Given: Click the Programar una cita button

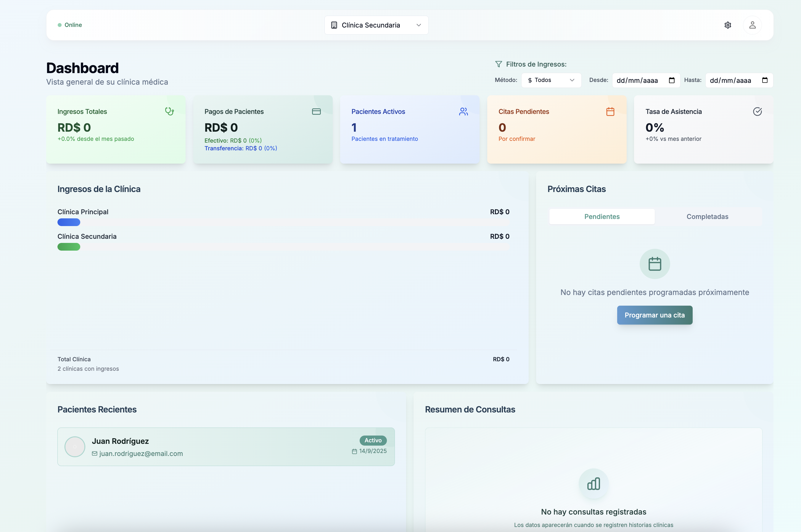Looking at the screenshot, I should (655, 315).
